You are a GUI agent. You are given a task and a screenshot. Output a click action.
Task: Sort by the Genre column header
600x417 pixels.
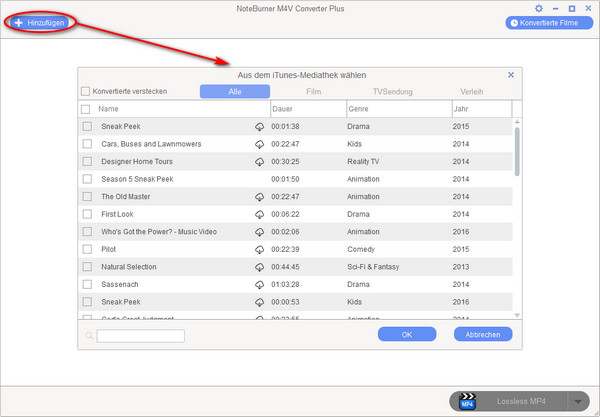pyautogui.click(x=359, y=109)
